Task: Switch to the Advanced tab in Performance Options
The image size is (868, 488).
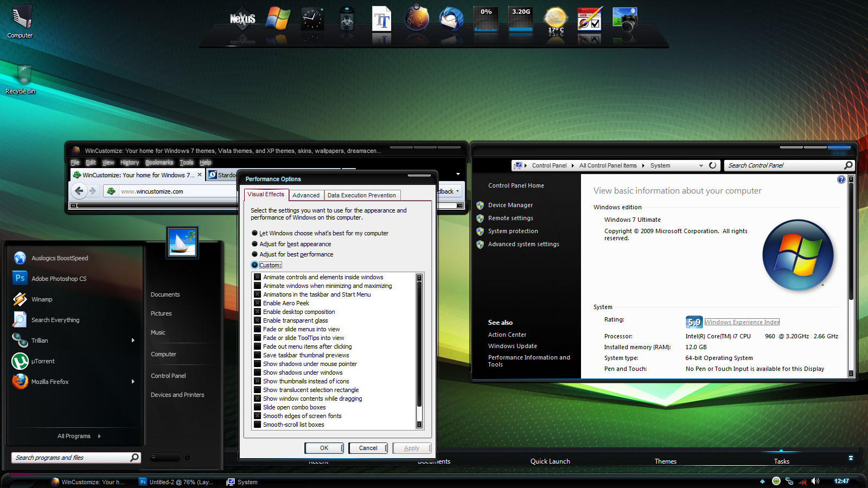Action: click(x=306, y=195)
